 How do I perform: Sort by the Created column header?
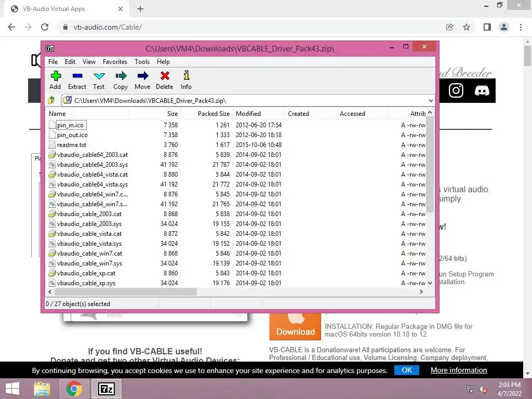(x=310, y=114)
